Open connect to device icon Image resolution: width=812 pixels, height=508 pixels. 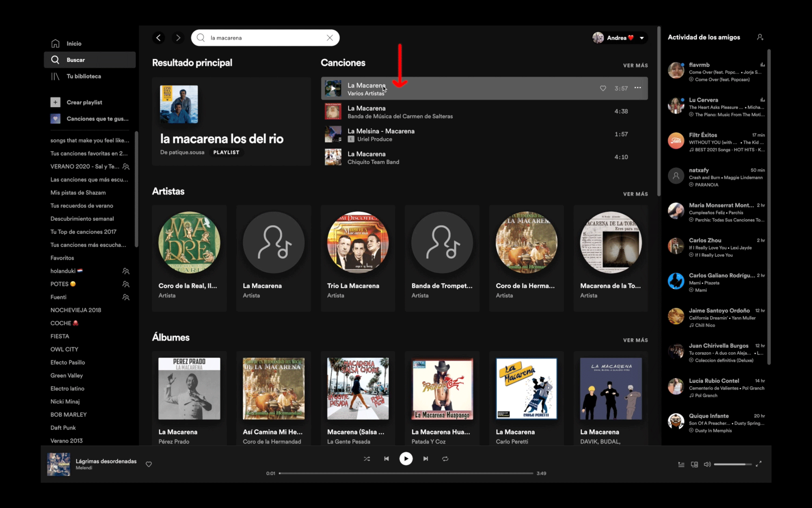point(694,464)
